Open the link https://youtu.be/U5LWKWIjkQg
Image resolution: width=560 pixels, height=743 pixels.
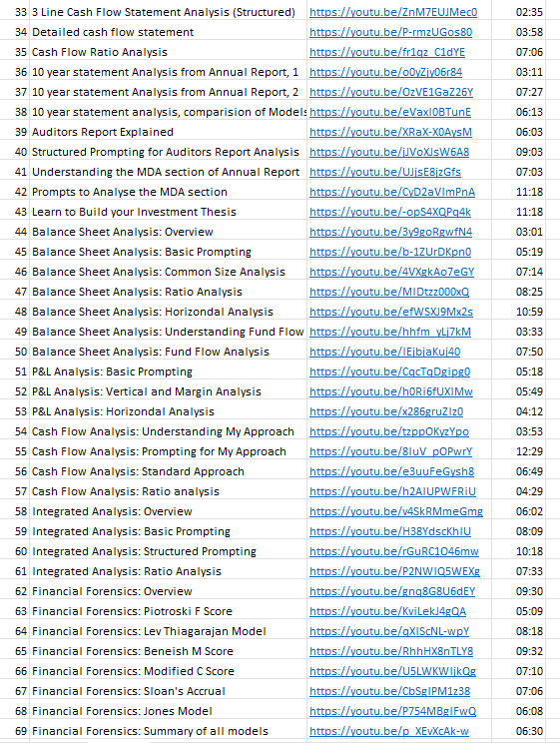tap(392, 671)
